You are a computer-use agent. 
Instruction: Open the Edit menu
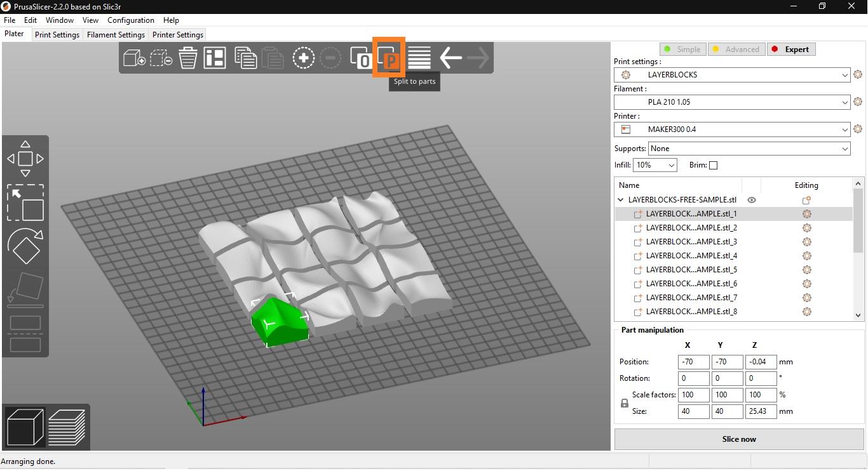31,20
